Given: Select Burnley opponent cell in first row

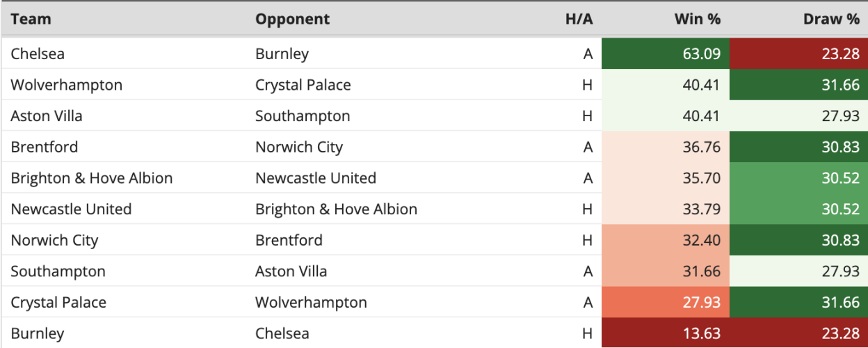Looking at the screenshot, I should click(x=282, y=54).
